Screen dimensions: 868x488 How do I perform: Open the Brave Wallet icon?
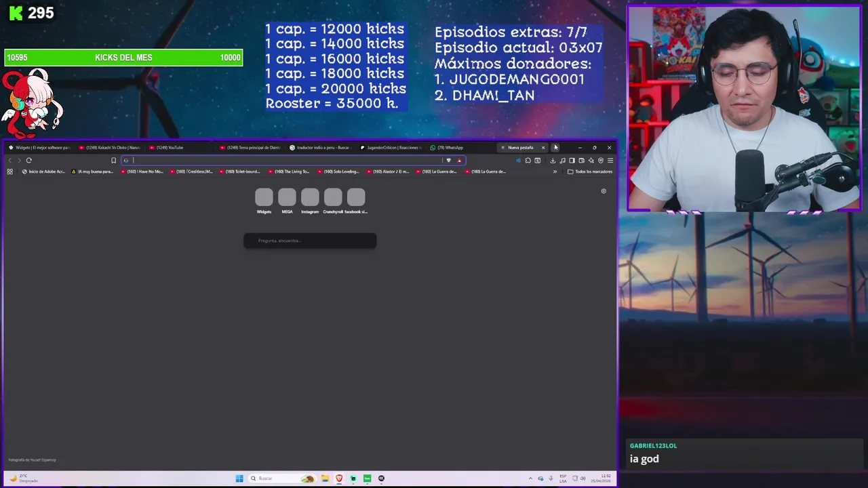pyautogui.click(x=581, y=161)
